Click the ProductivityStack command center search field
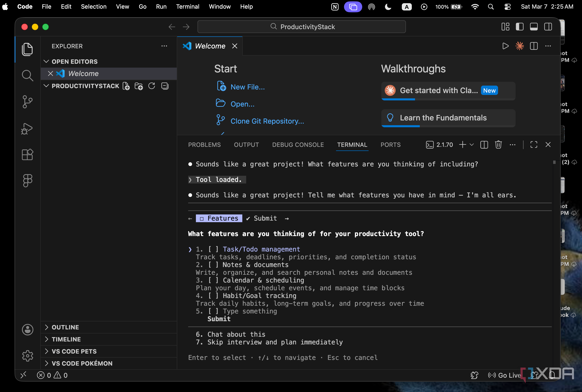 (x=301, y=27)
